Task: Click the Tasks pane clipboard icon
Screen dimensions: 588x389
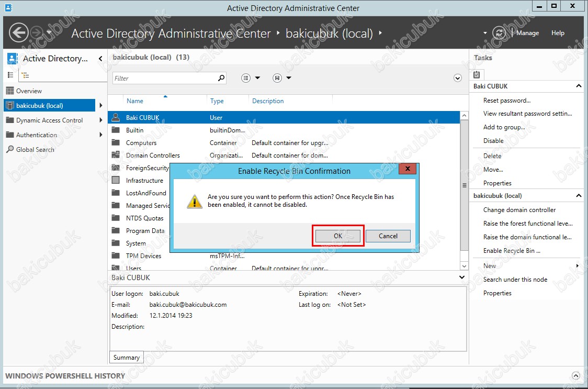Action: [477, 74]
